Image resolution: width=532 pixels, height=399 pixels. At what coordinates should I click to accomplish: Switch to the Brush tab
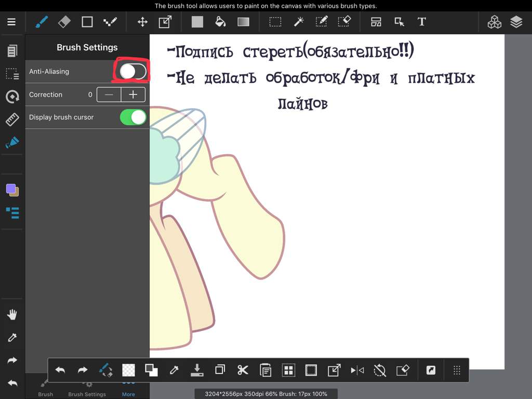pos(45,390)
